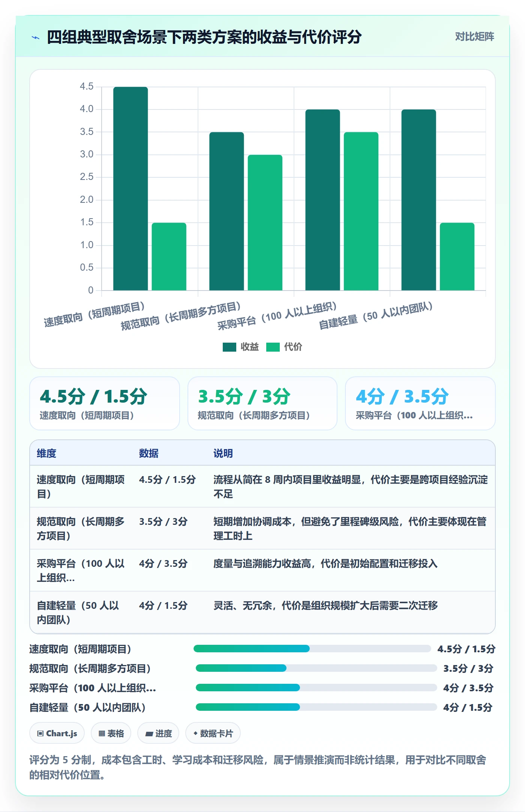Select the Chart.js tag chip

coord(57,733)
